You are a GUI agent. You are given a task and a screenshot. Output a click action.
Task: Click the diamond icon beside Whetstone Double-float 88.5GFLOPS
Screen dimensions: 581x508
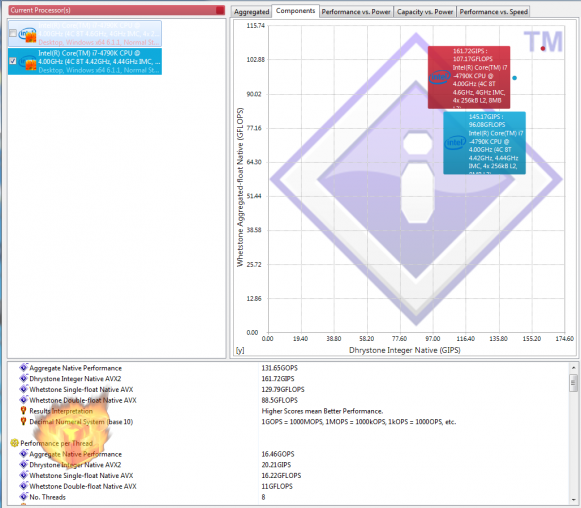[x=24, y=400]
